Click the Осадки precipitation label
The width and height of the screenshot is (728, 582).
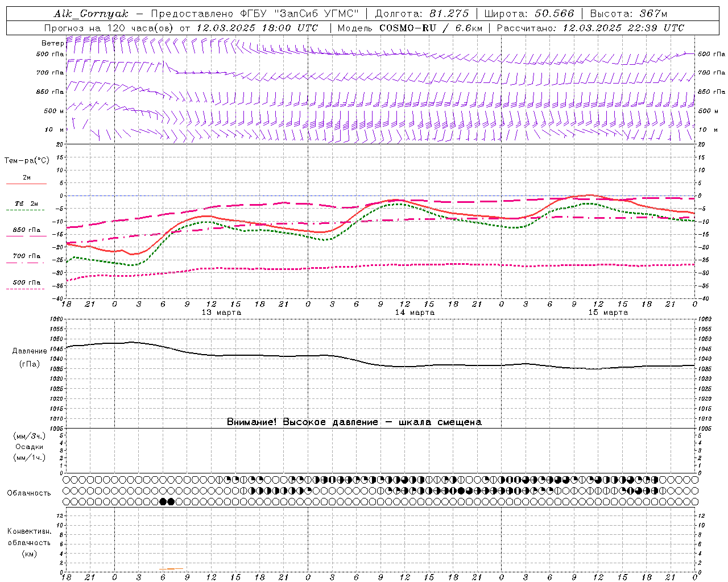pos(29,447)
